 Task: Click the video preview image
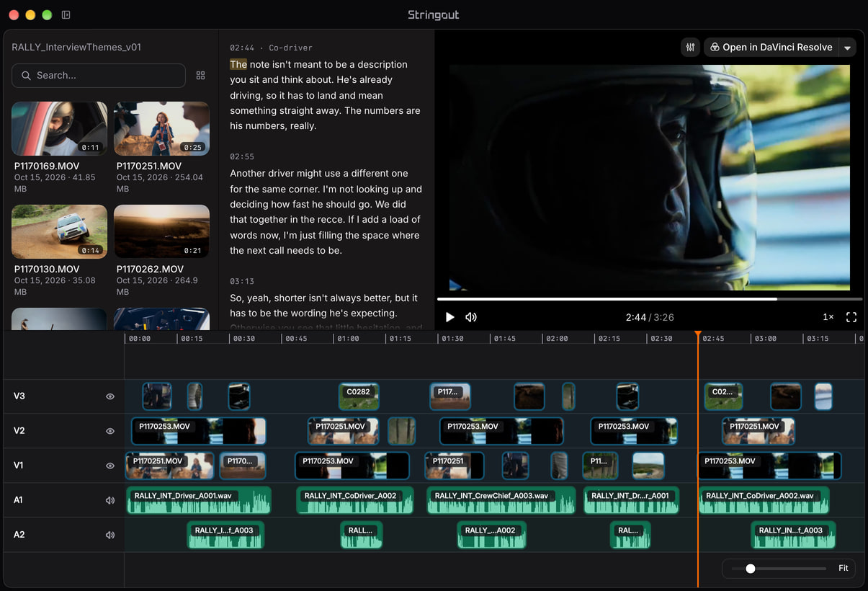[650, 177]
